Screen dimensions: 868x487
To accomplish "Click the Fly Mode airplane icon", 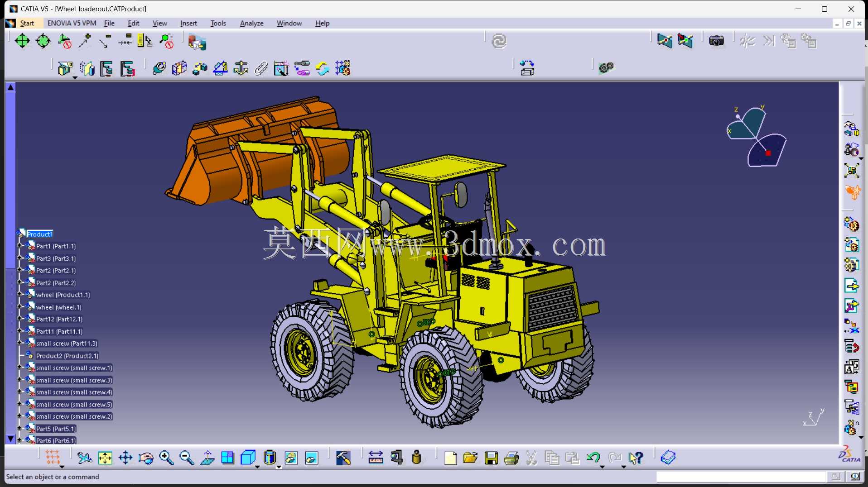I will click(x=84, y=458).
